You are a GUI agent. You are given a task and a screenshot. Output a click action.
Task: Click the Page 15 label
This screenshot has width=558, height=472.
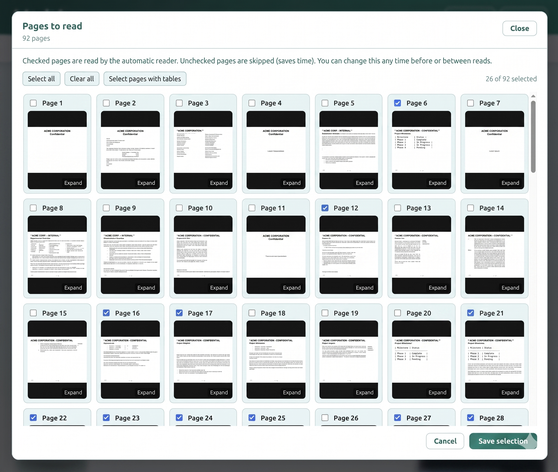click(54, 313)
